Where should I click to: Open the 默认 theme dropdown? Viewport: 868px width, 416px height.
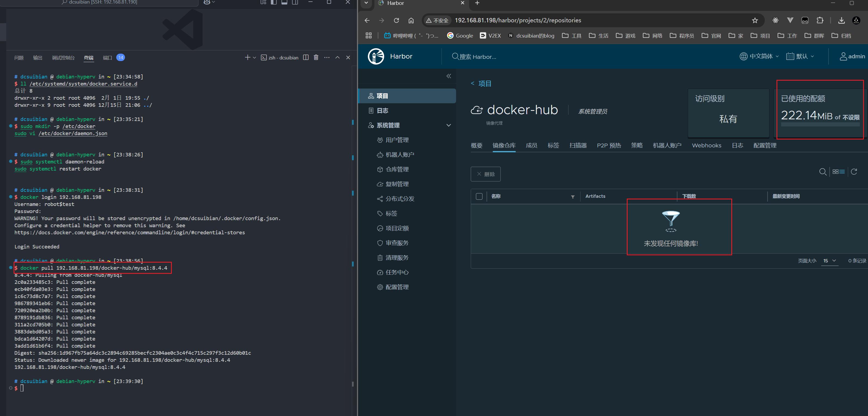point(800,56)
